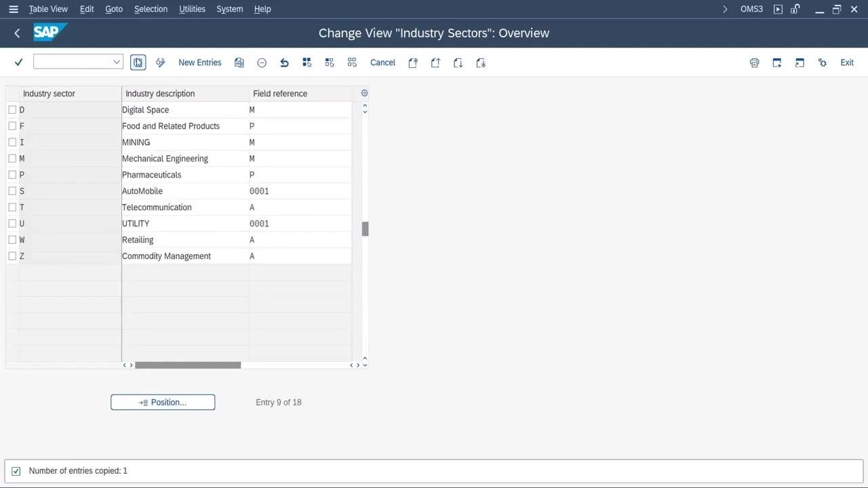
Task: Click the Copy As icon
Action: 239,62
